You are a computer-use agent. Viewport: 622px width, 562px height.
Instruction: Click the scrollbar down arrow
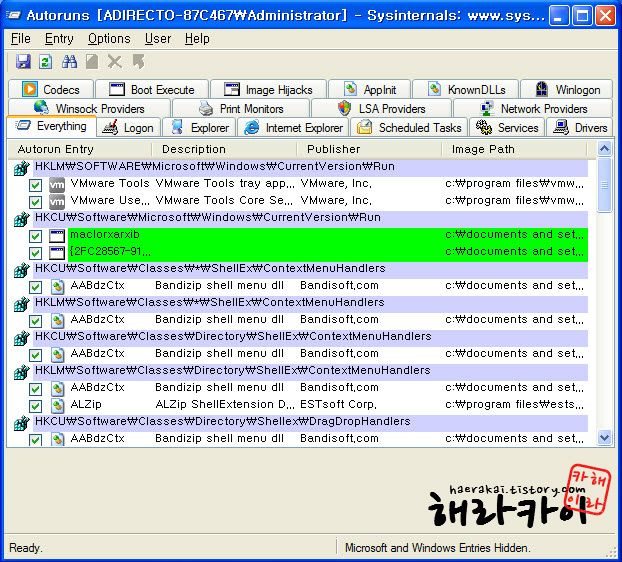[x=605, y=437]
